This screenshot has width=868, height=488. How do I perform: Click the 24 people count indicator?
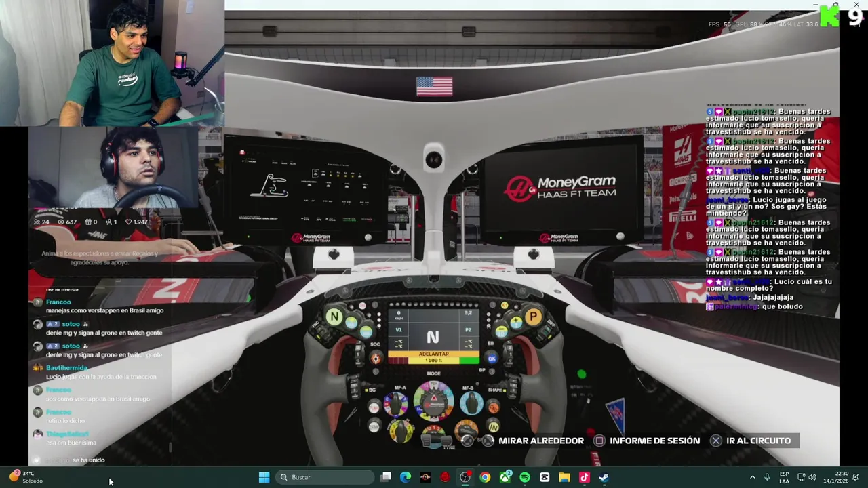tap(41, 222)
